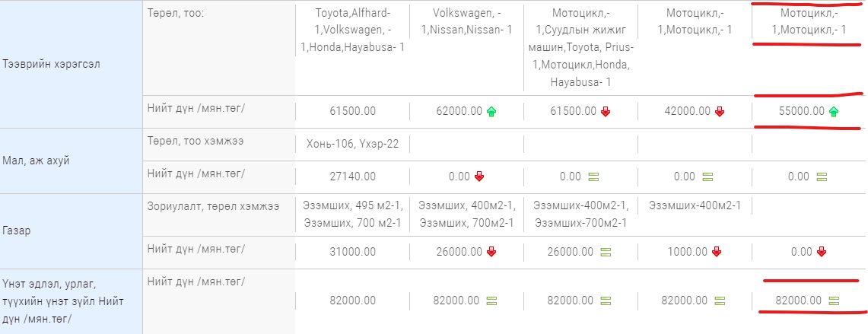Screen dimensions: 868x334
Task: Click red down arrow next to 42000.00
Action: tap(719, 112)
